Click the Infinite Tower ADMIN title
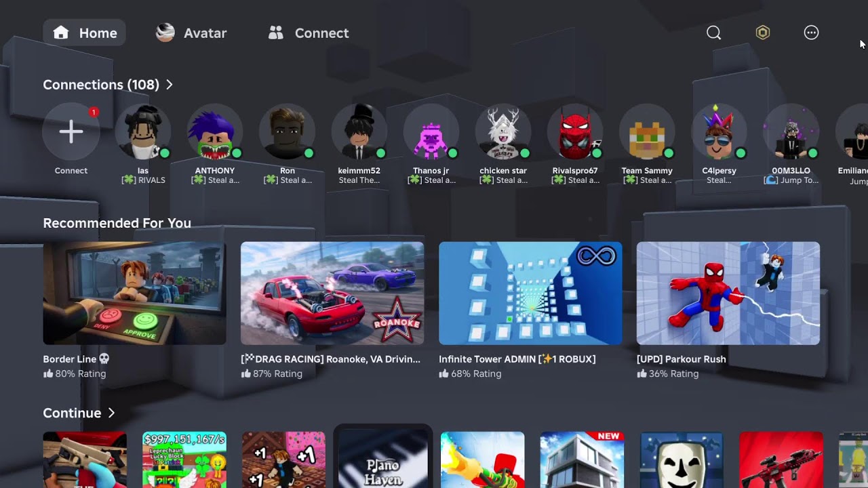The width and height of the screenshot is (868, 488). 517,359
